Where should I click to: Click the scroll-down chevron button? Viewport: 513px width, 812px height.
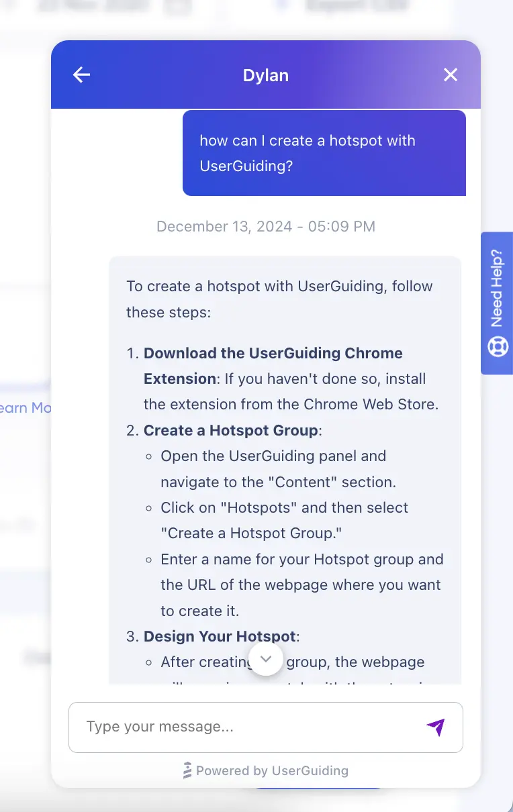(266, 659)
